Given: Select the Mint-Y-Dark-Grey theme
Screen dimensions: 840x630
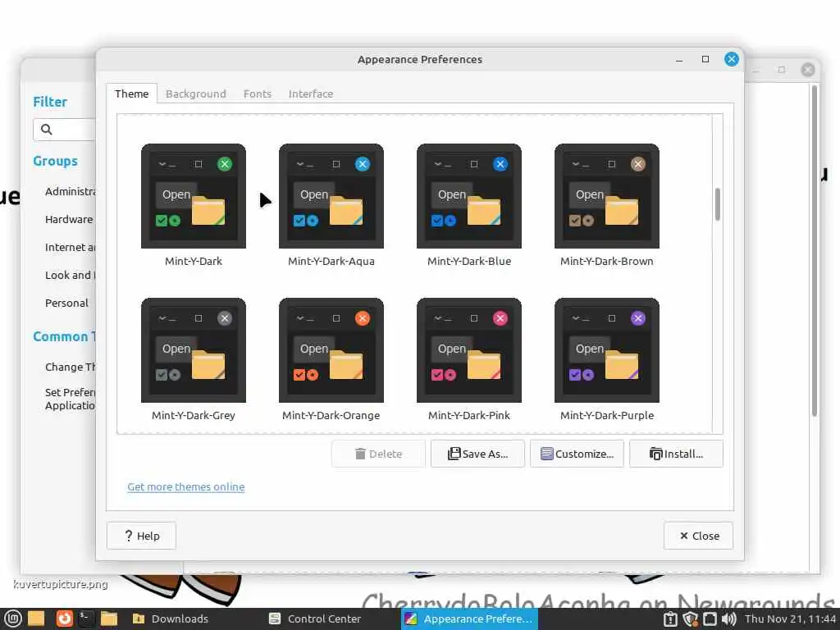Looking at the screenshot, I should [x=194, y=350].
